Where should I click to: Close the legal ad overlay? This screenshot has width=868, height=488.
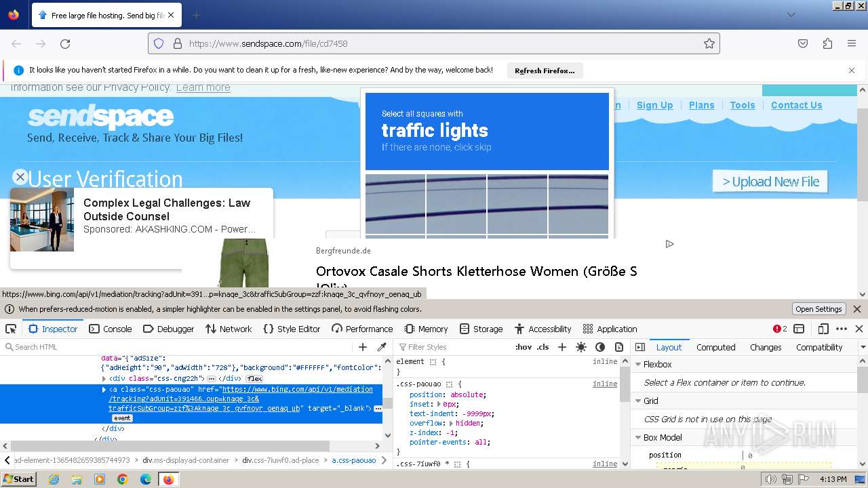tap(20, 177)
